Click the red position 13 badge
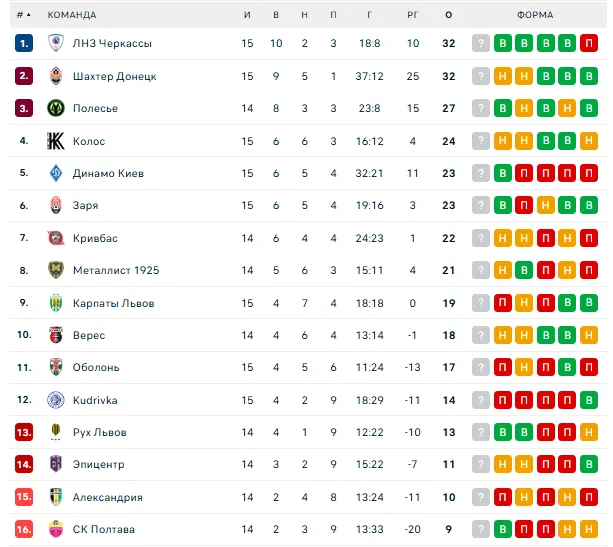 tap(24, 432)
